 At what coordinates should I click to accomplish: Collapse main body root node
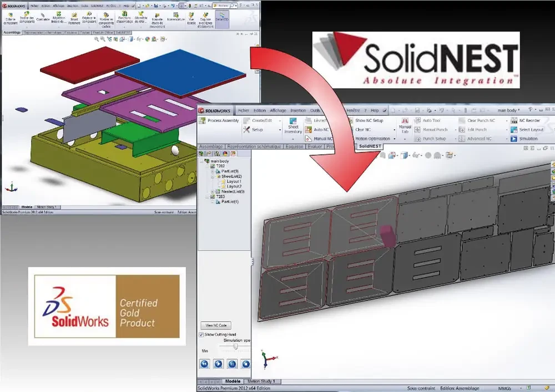click(202, 161)
